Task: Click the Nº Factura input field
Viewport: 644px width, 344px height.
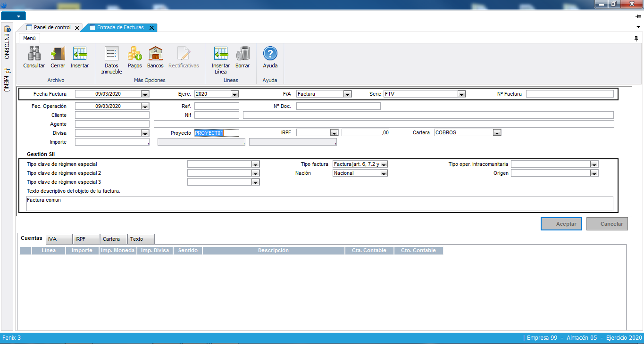Action: point(569,94)
